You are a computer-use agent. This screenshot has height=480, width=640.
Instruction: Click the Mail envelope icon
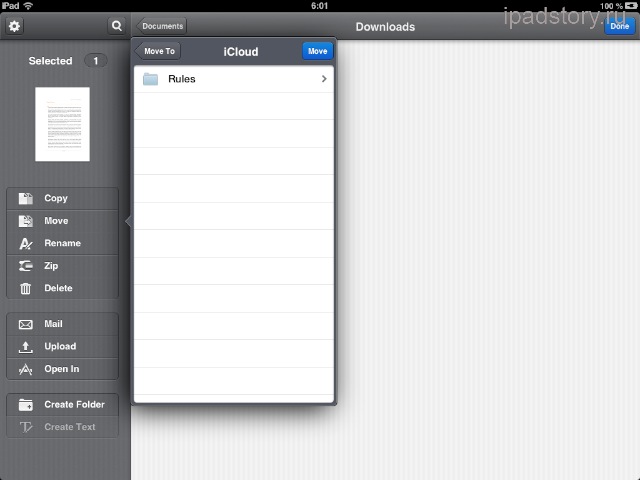[26, 324]
